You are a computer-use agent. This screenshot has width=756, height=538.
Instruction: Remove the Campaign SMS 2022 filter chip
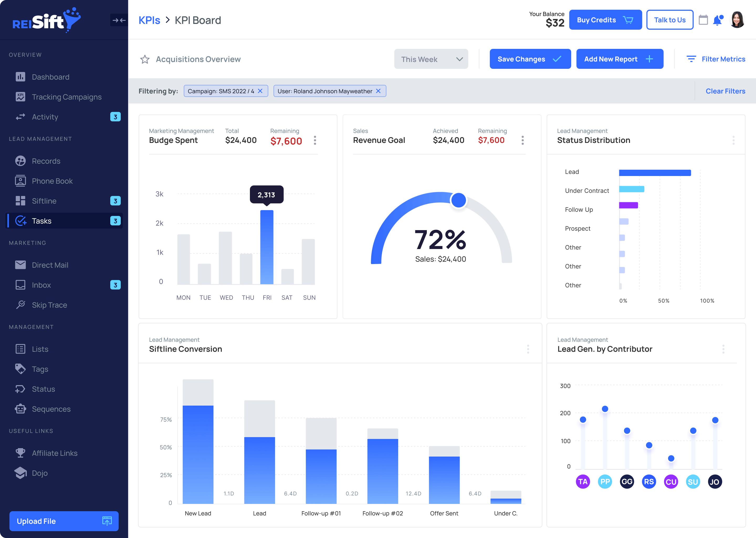[260, 91]
